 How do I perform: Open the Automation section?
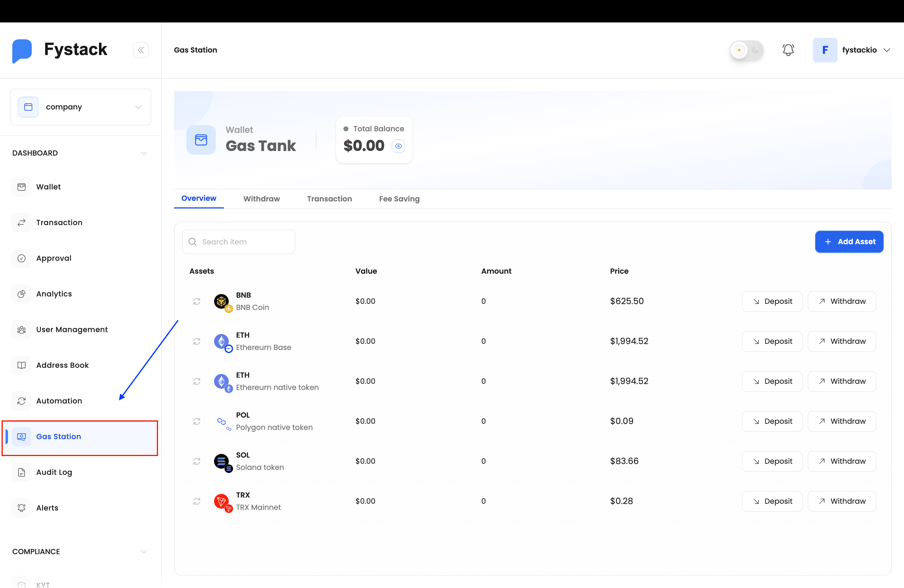59,401
